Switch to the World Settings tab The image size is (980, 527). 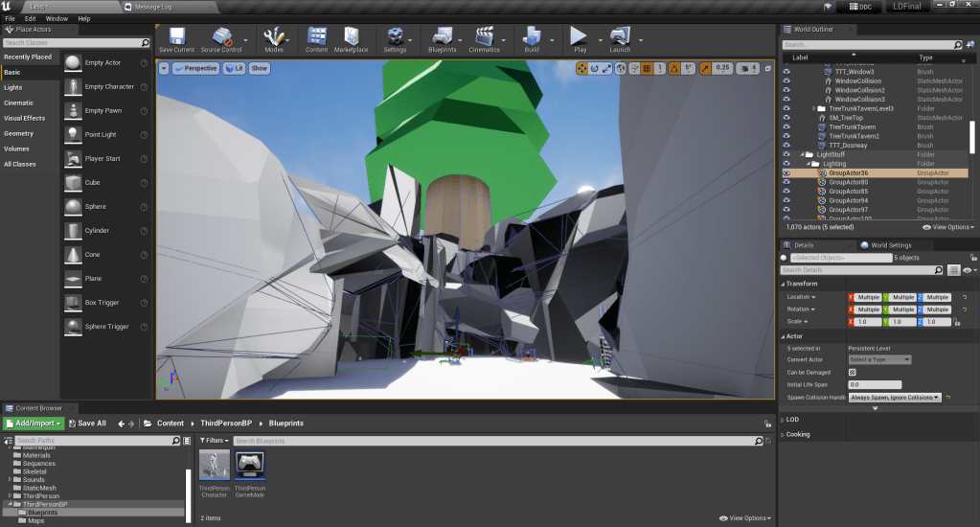890,245
